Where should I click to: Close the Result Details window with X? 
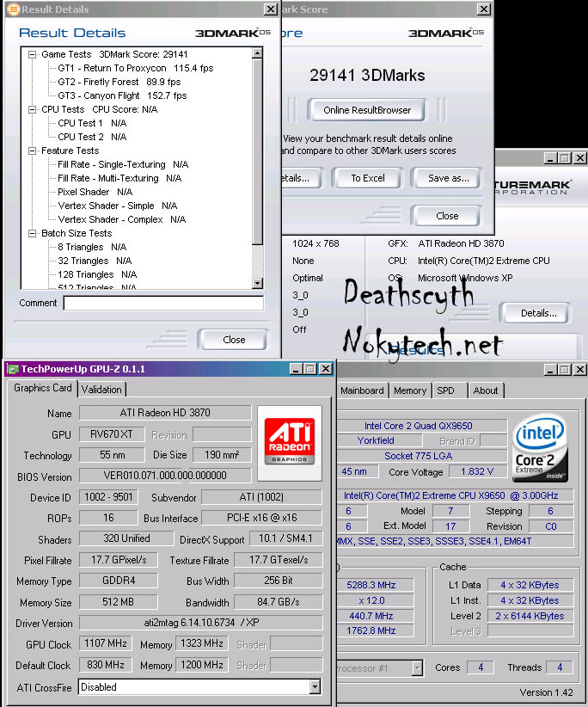coord(270,9)
